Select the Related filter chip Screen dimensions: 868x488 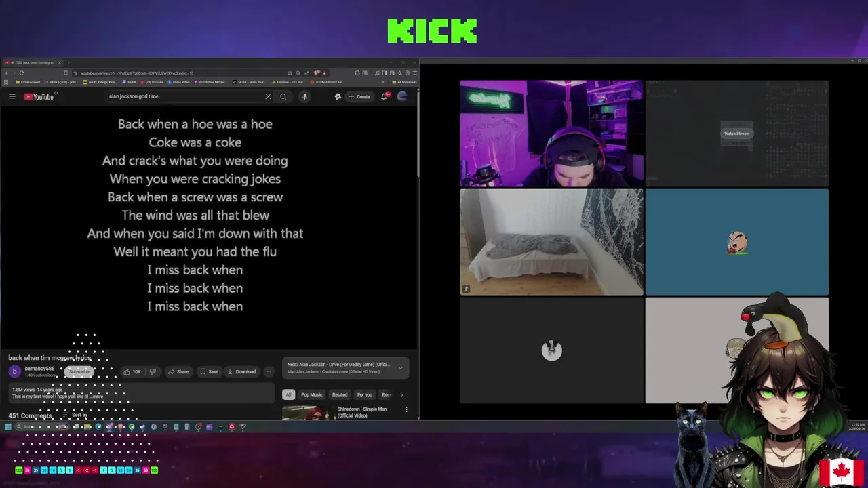pyautogui.click(x=340, y=394)
